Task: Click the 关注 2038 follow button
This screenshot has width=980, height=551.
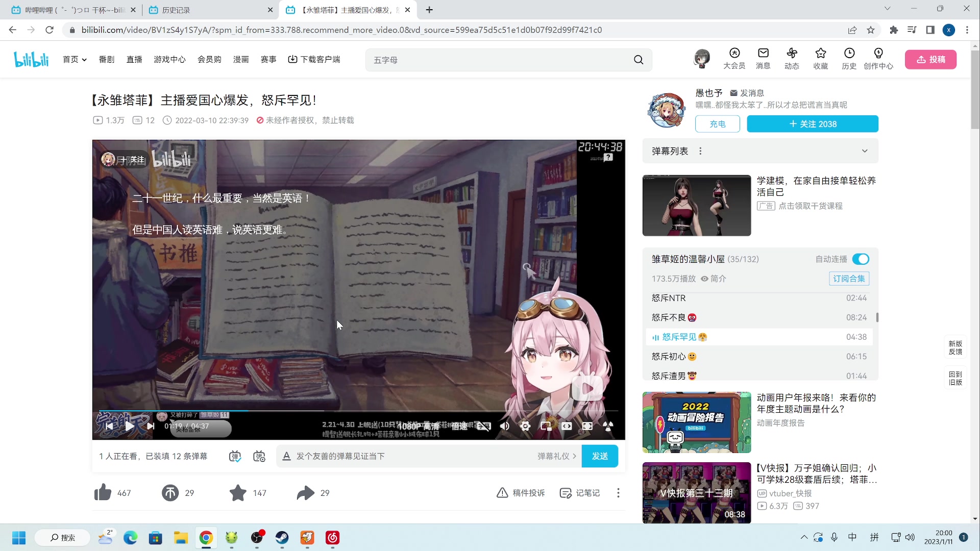Action: pos(812,124)
